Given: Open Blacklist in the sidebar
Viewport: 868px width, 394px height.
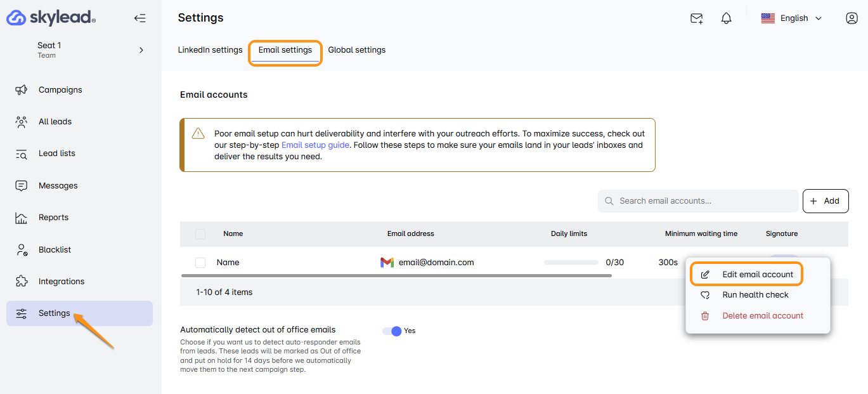Looking at the screenshot, I should point(55,250).
